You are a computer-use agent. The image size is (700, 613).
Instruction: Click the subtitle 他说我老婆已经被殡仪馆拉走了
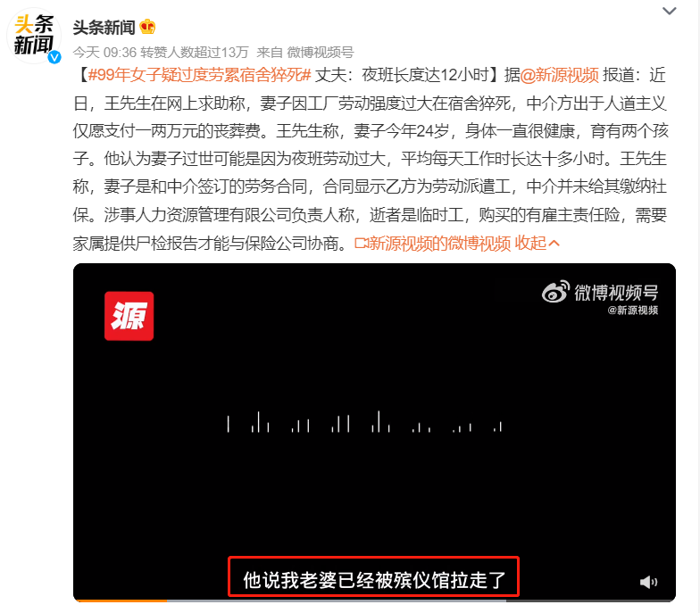pos(373,580)
